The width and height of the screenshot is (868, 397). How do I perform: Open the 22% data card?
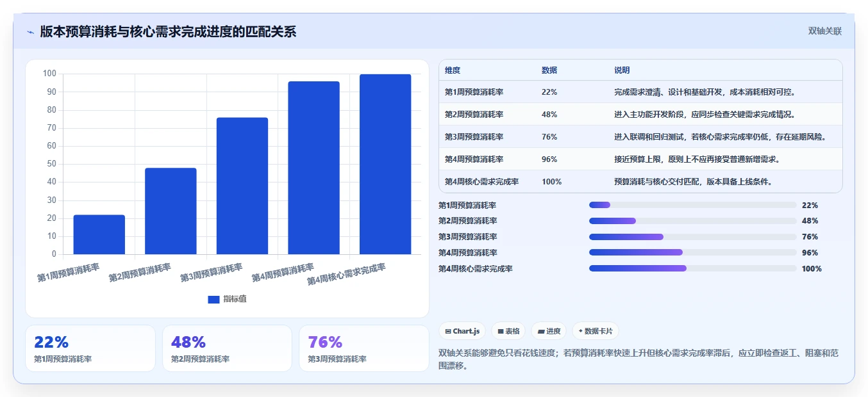pyautogui.click(x=90, y=348)
